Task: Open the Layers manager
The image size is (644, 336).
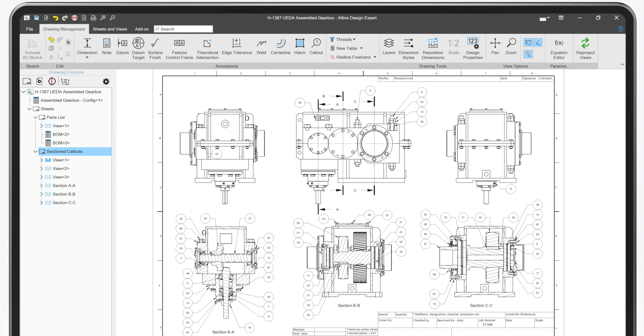Action: point(389,47)
